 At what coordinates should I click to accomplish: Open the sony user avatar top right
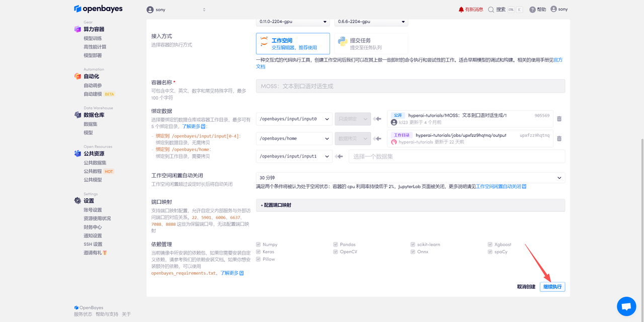click(x=553, y=9)
